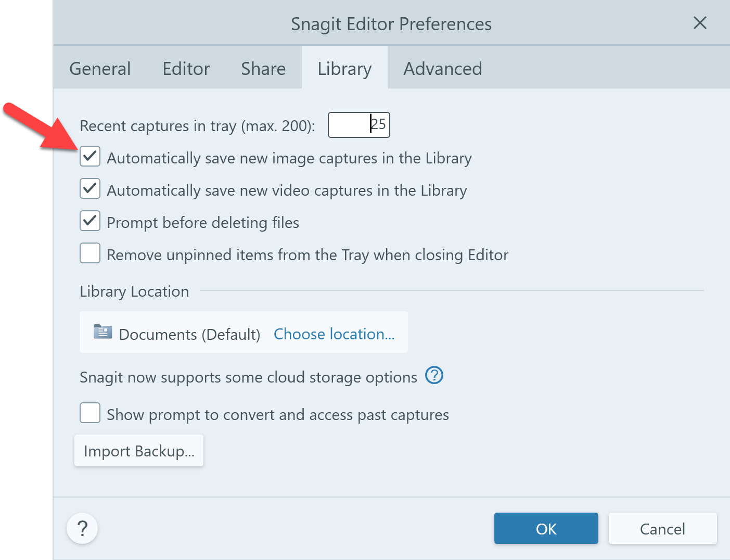
Task: Uncheck automatically save new image captures
Action: [90, 157]
